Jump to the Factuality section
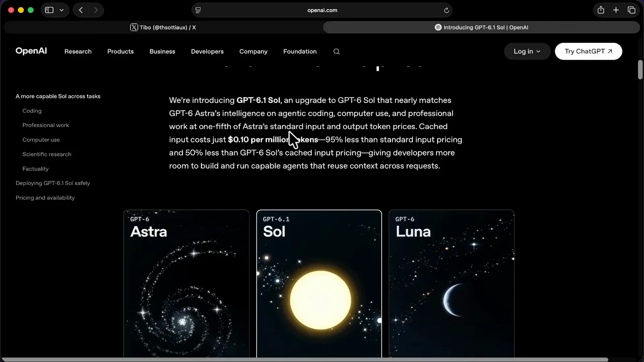The image size is (644, 362). point(35,169)
